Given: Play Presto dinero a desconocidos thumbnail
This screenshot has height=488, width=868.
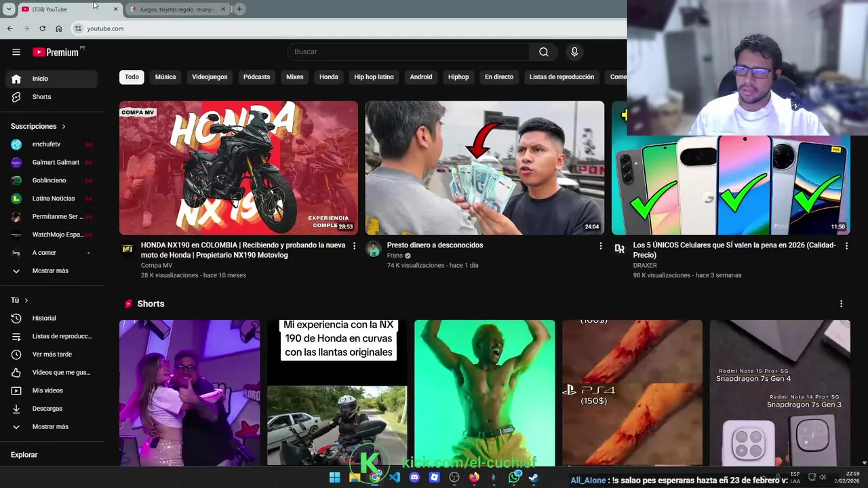Looking at the screenshot, I should pos(485,167).
